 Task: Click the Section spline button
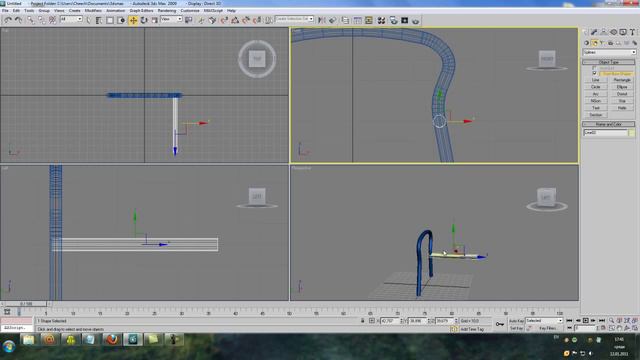tap(596, 115)
